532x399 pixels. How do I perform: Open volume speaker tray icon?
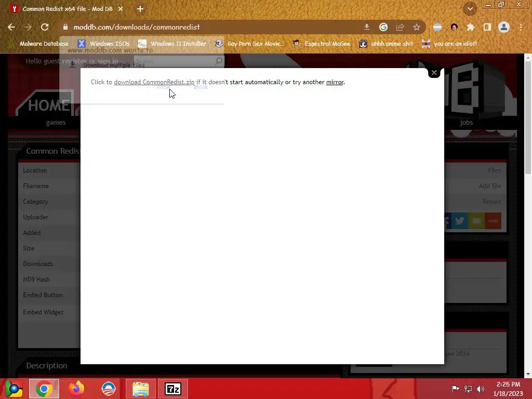(481, 389)
